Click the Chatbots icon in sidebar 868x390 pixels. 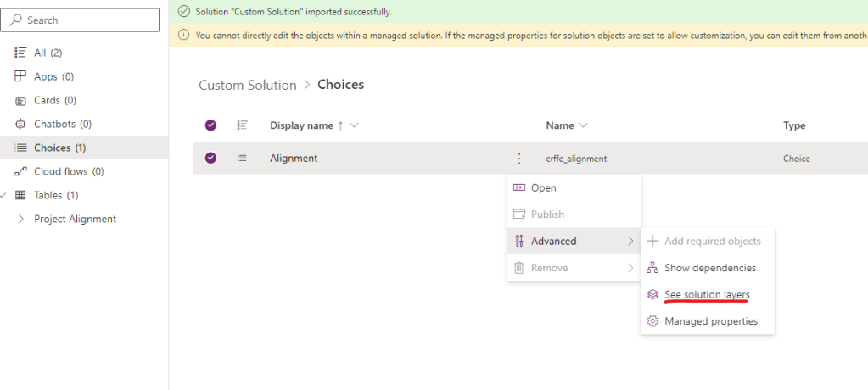coord(21,124)
